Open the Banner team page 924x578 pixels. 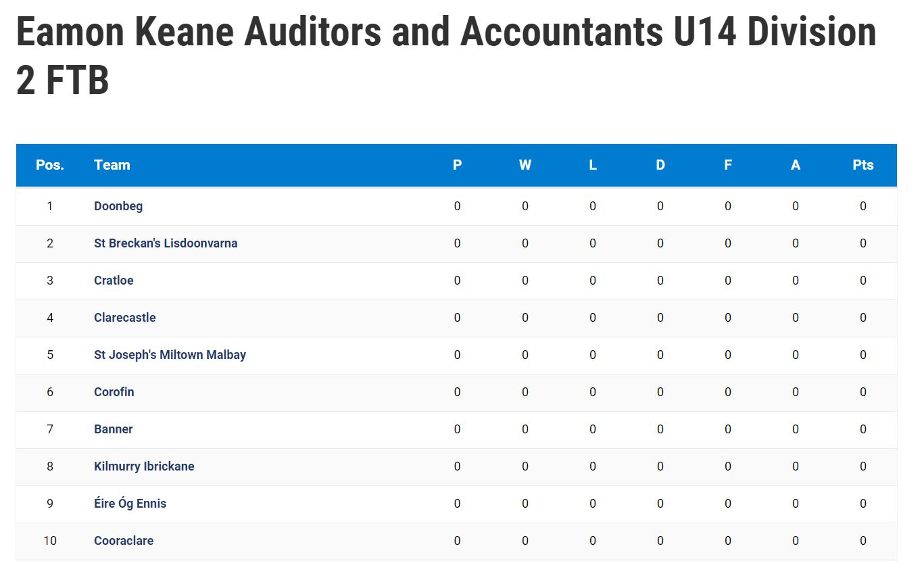[113, 429]
